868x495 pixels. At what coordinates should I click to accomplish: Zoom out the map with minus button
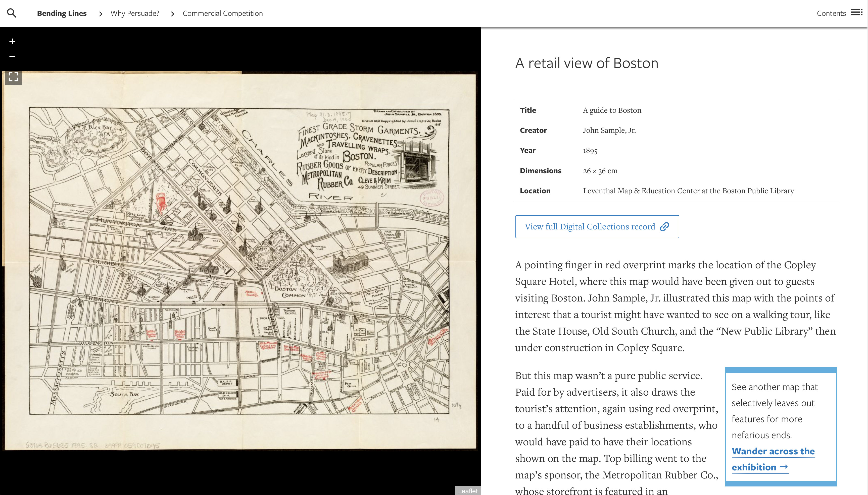12,56
